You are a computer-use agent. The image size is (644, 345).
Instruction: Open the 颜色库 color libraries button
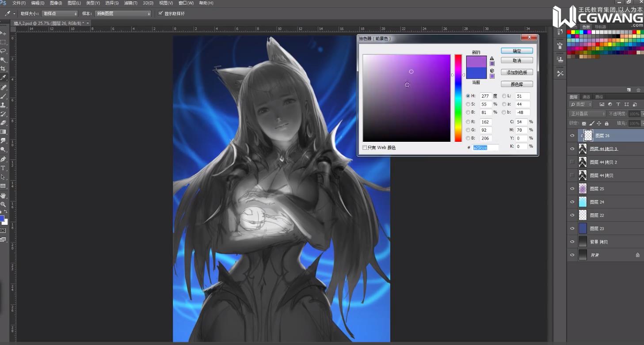517,84
